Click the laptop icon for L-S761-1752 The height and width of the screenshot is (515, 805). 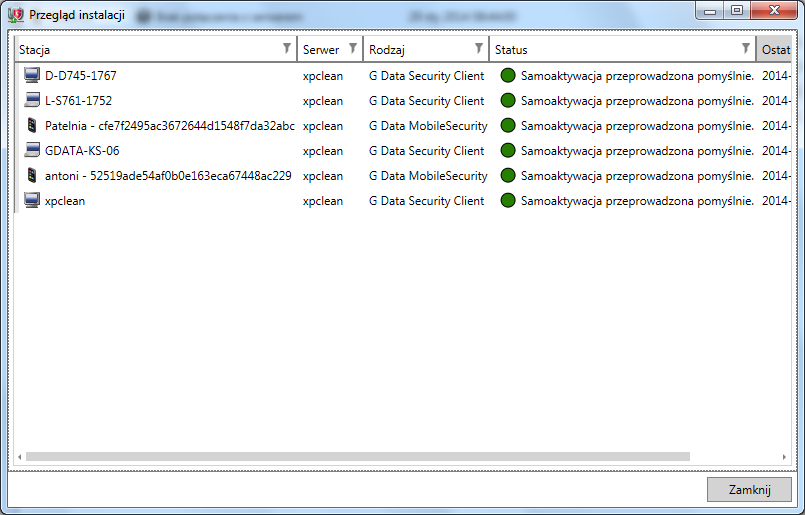pos(32,100)
